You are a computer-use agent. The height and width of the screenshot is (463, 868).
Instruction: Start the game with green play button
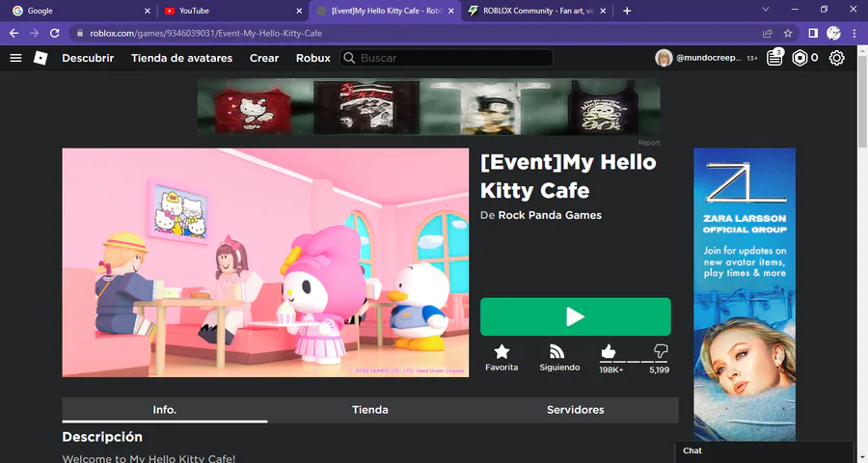pyautogui.click(x=575, y=316)
